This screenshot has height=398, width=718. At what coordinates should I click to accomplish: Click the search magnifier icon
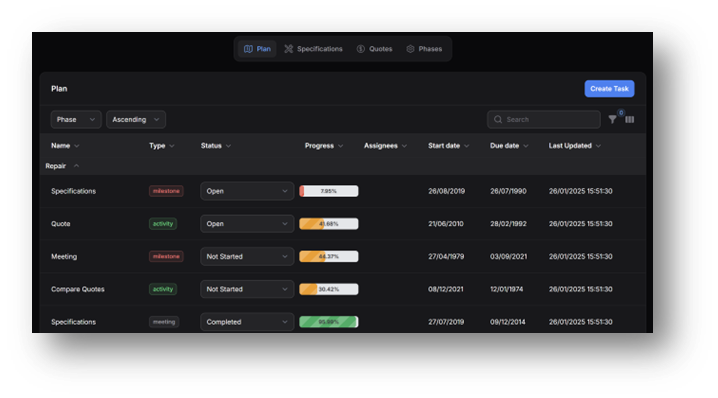(498, 120)
